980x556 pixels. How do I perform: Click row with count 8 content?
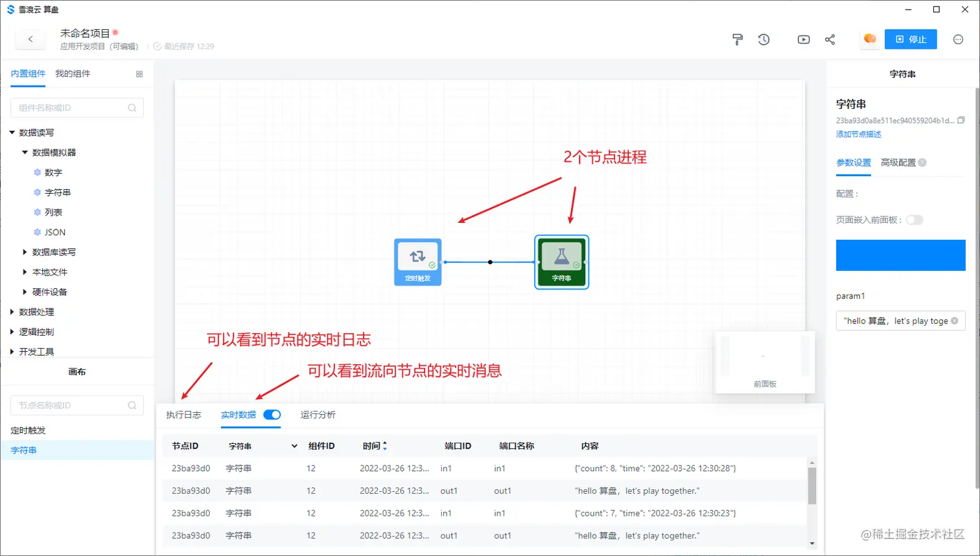point(485,469)
